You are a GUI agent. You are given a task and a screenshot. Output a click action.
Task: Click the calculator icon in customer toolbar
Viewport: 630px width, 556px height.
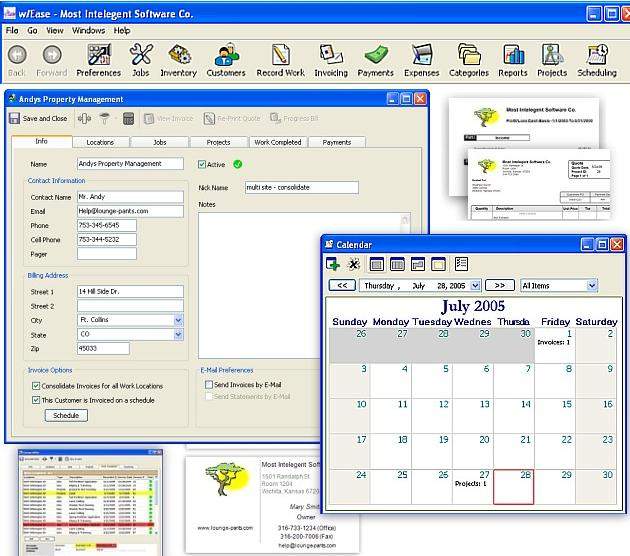click(x=128, y=119)
